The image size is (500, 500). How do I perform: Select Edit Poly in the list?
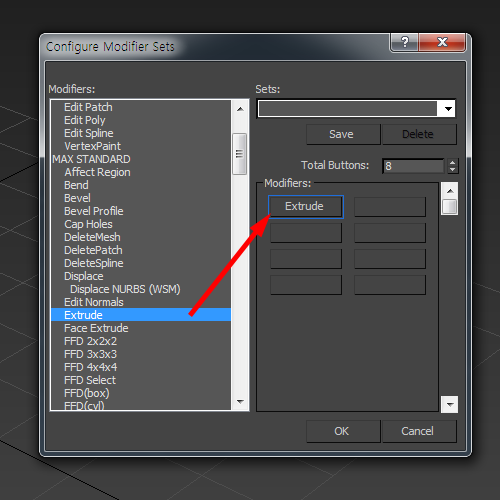(85, 120)
